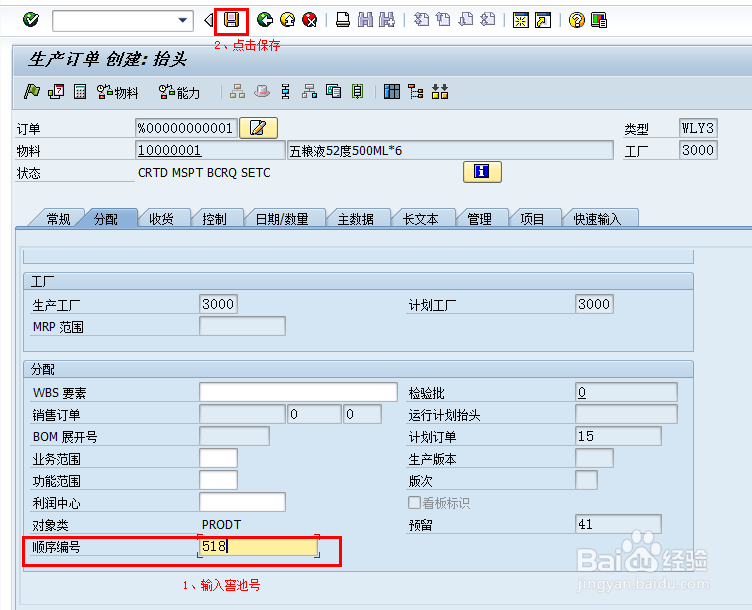This screenshot has height=610, width=752.
Task: Click the 利润中心 input field
Action: (x=242, y=502)
